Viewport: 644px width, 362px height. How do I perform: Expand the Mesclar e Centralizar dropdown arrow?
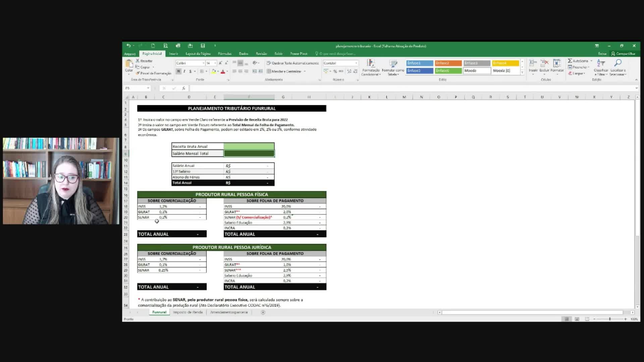(x=305, y=71)
